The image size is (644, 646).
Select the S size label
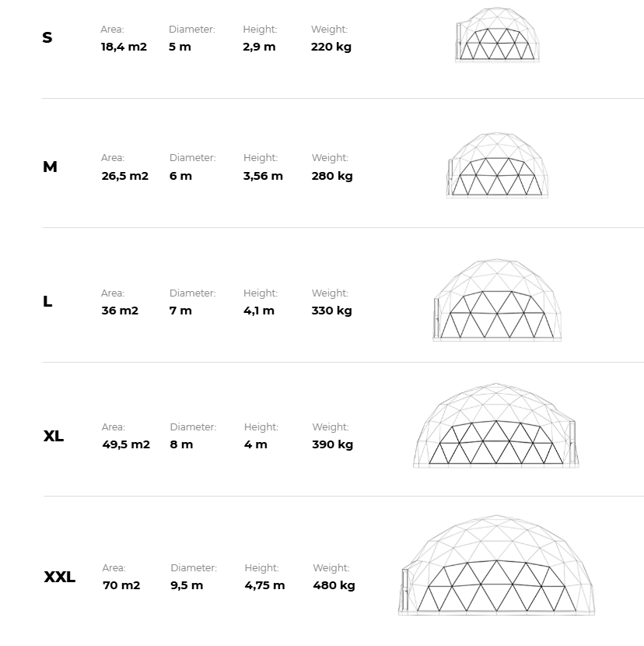47,37
